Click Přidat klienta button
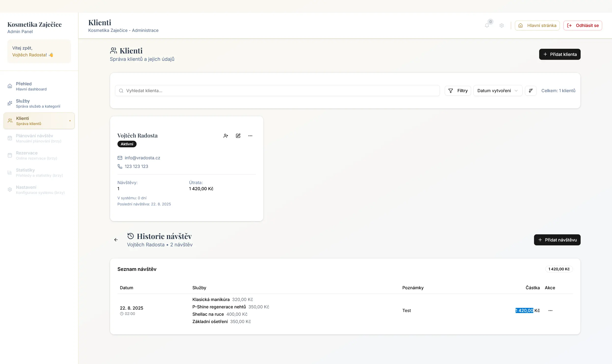Viewport: 612px width, 364px height. point(560,54)
